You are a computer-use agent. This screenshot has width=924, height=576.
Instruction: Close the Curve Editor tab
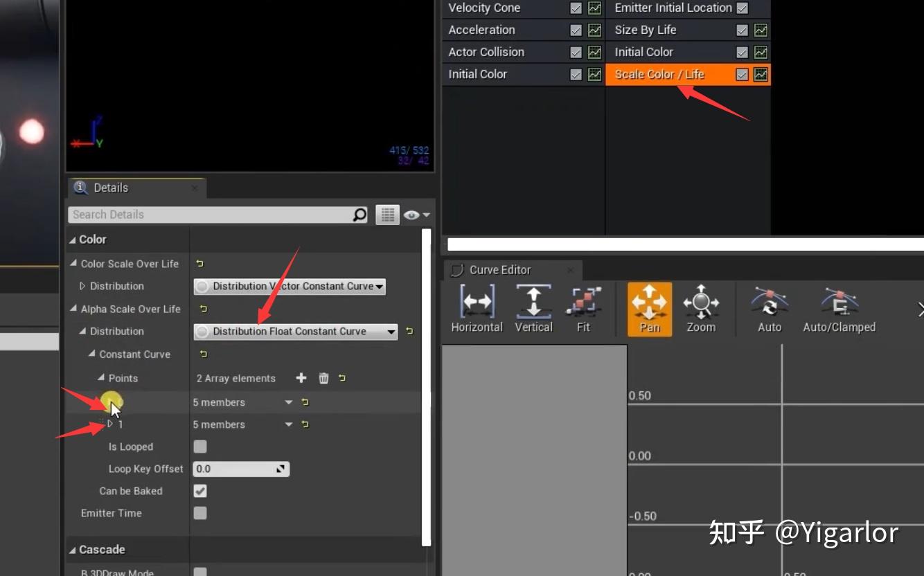571,270
